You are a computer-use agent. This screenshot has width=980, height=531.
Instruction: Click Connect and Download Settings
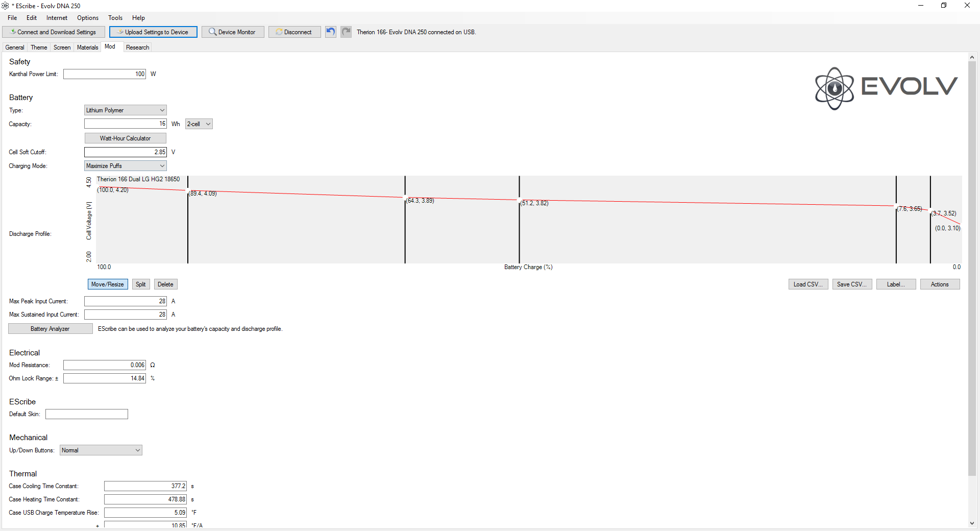[54, 32]
